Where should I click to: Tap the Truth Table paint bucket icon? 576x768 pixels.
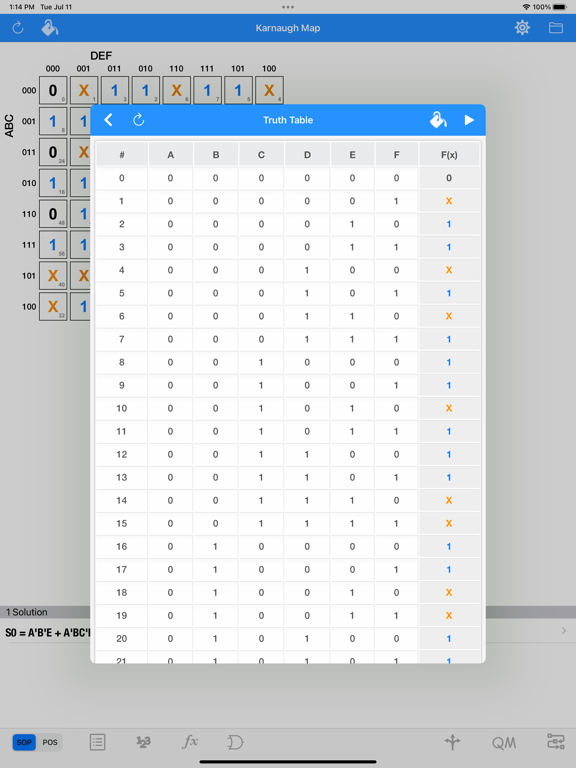coord(438,120)
